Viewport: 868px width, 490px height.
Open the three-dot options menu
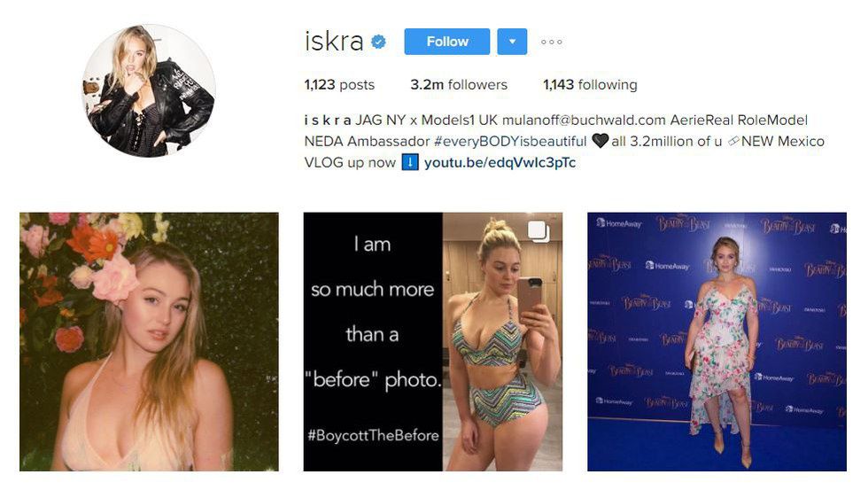click(551, 42)
